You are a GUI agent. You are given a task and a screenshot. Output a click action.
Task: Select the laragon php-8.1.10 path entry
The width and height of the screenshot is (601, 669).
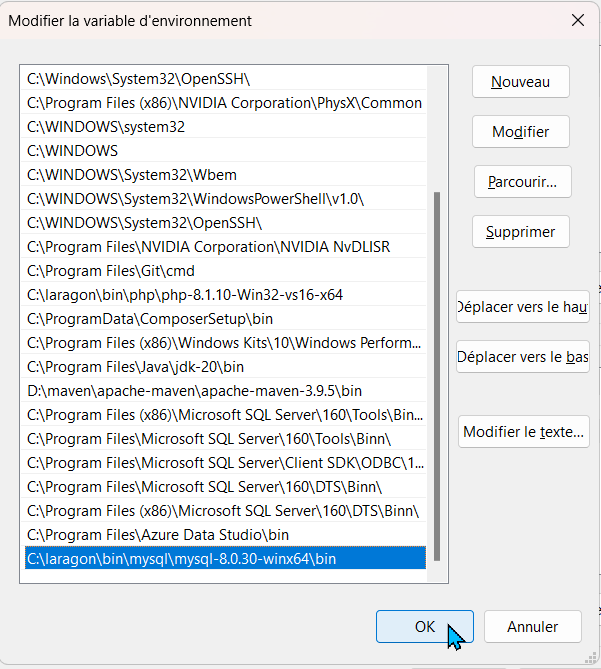point(185,295)
